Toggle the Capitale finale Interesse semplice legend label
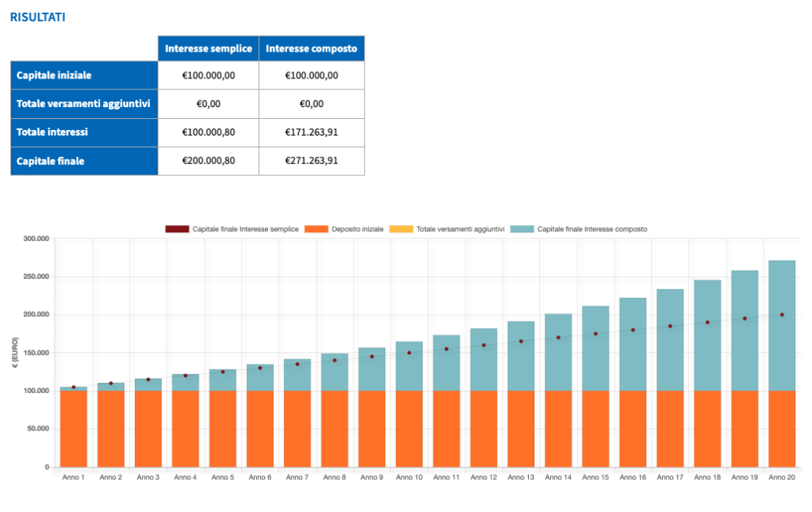Image resolution: width=812 pixels, height=512 pixels. (245, 229)
